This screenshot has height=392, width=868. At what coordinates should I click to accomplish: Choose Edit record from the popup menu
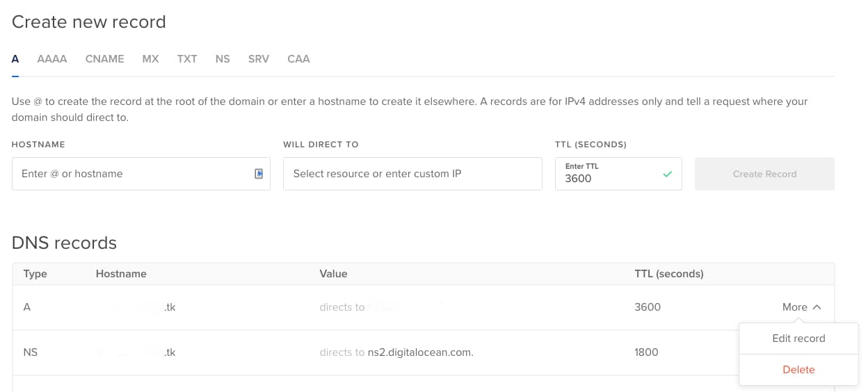click(x=798, y=338)
